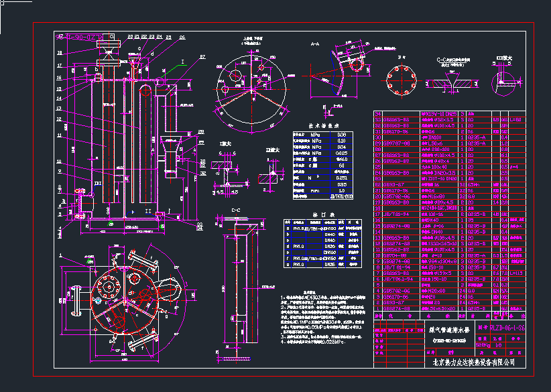
Task: Click the rotated drawing number at top-left
Action: click(79, 36)
